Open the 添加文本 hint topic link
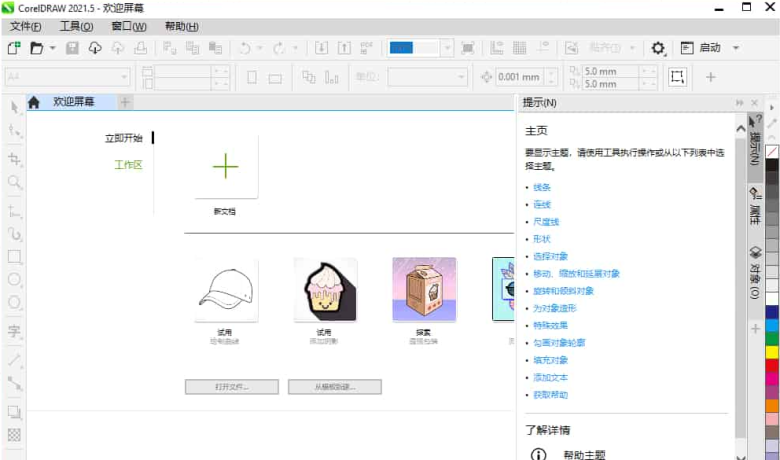This screenshot has width=780, height=460. tap(550, 377)
